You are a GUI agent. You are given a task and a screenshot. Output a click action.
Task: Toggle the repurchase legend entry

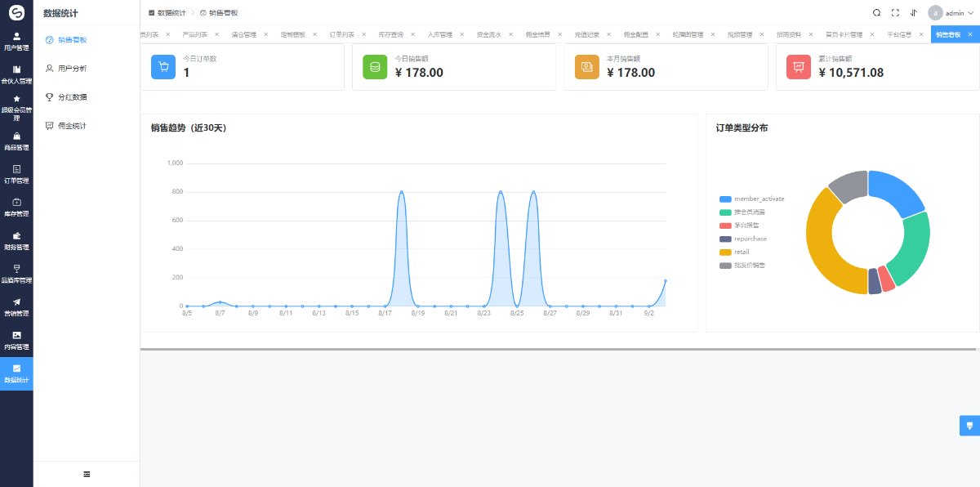pyautogui.click(x=743, y=239)
